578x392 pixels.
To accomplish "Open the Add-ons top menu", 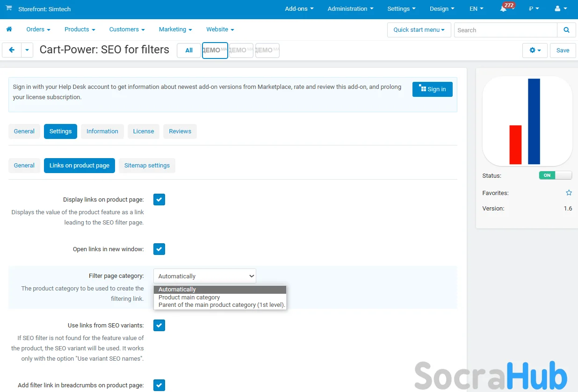I will tap(299, 9).
